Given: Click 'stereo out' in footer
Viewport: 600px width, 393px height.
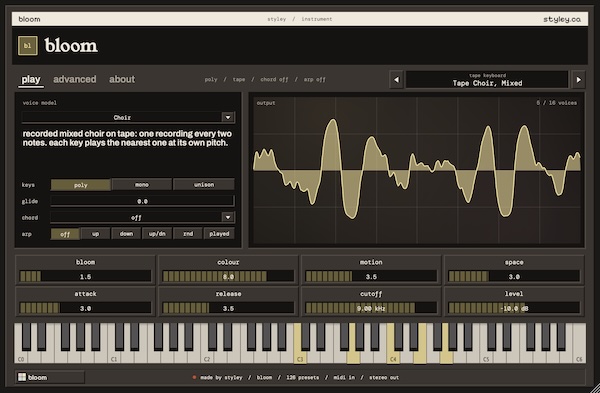Looking at the screenshot, I should click(384, 378).
